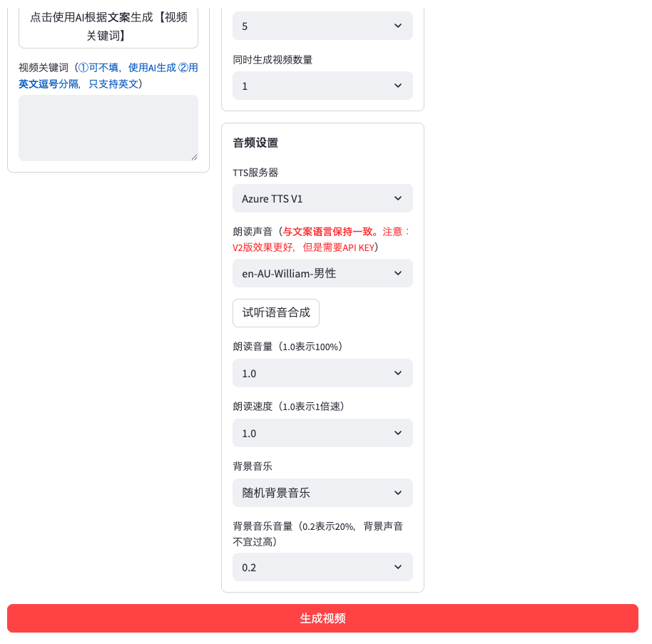Expand the 背景音乐 dropdown
The image size is (652, 644).
click(x=322, y=493)
